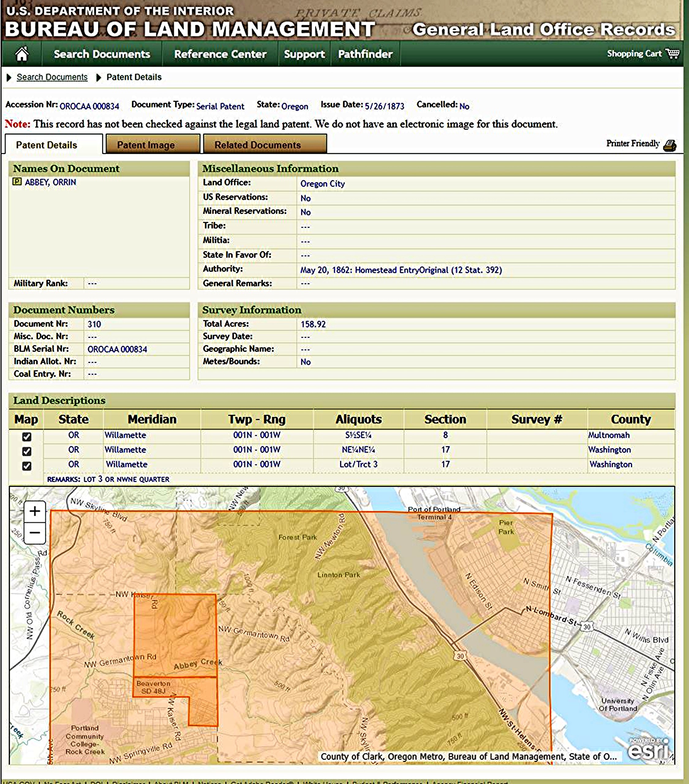Click the Cancelled value 'No'
The height and width of the screenshot is (784, 689).
point(464,106)
